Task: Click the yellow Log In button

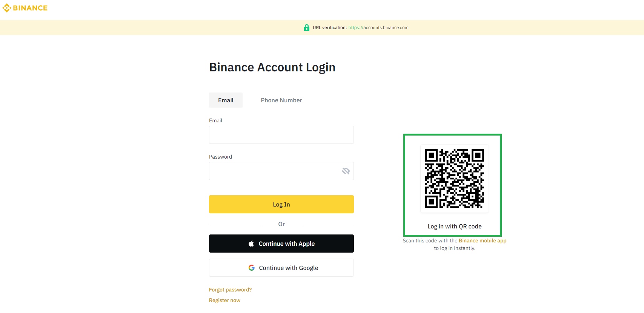Action: click(x=281, y=204)
